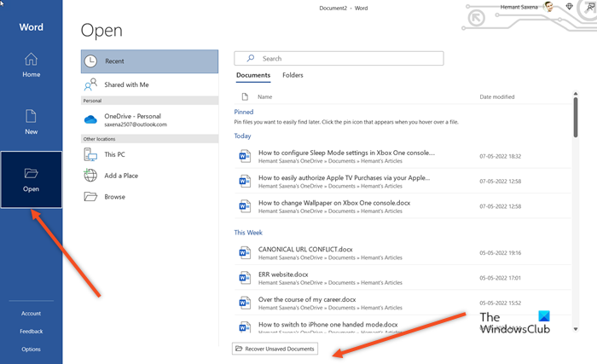This screenshot has height=364, width=597.
Task: Click Recover Unsaved Documents button
Action: coord(275,349)
